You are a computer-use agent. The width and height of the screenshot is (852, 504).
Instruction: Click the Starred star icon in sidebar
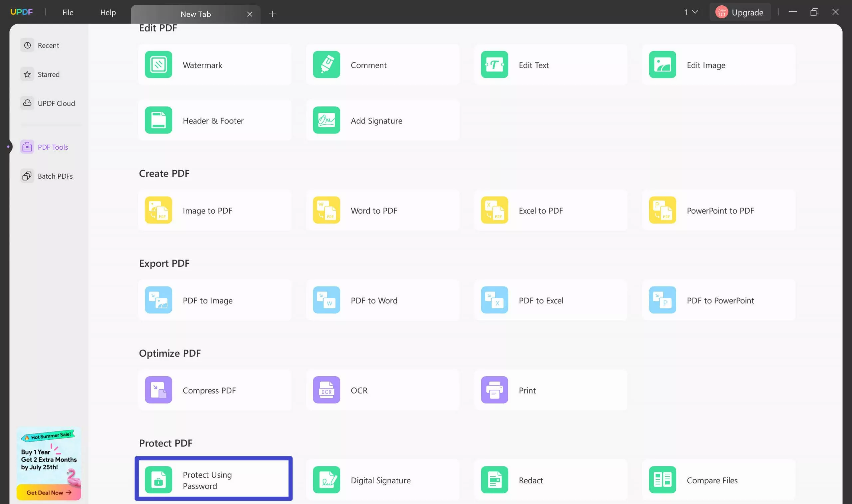tap(27, 75)
